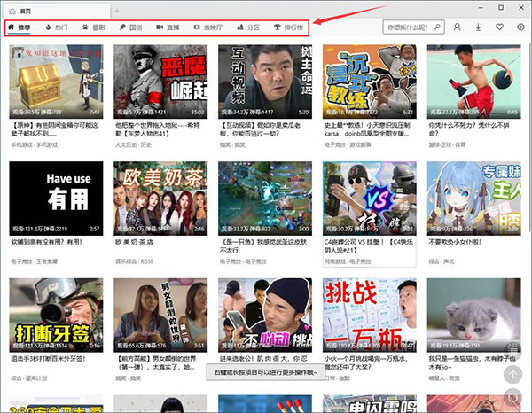This screenshot has height=413, width=532.
Task: Open the 放映厅 tab
Action: tap(210, 27)
